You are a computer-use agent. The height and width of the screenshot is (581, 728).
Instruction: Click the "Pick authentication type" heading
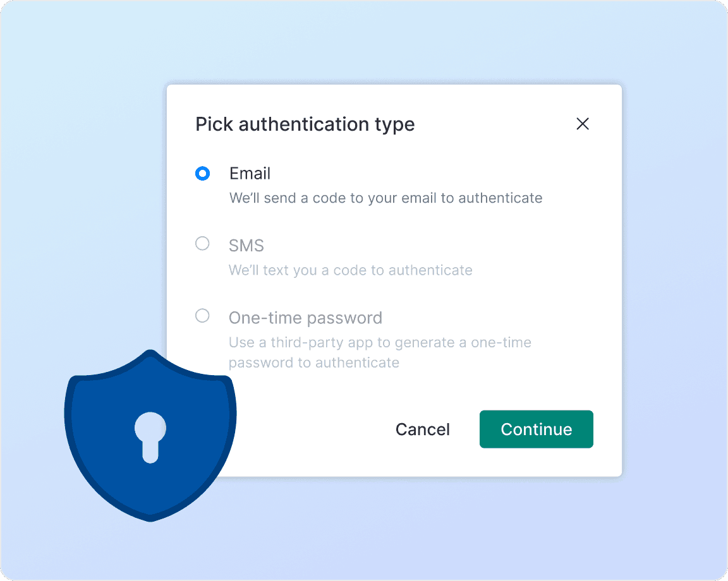click(x=305, y=124)
